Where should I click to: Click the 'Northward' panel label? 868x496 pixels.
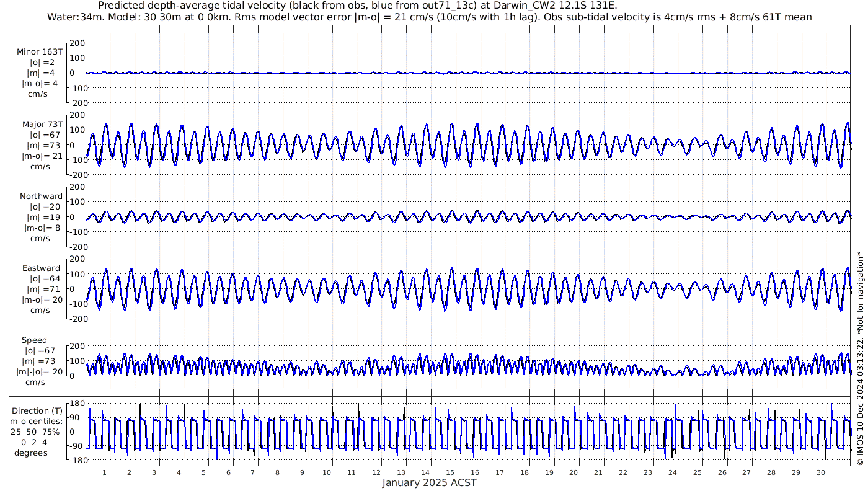click(41, 197)
